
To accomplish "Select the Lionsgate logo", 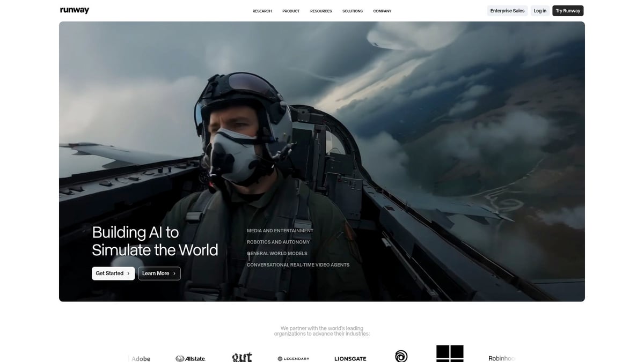I will point(350,358).
